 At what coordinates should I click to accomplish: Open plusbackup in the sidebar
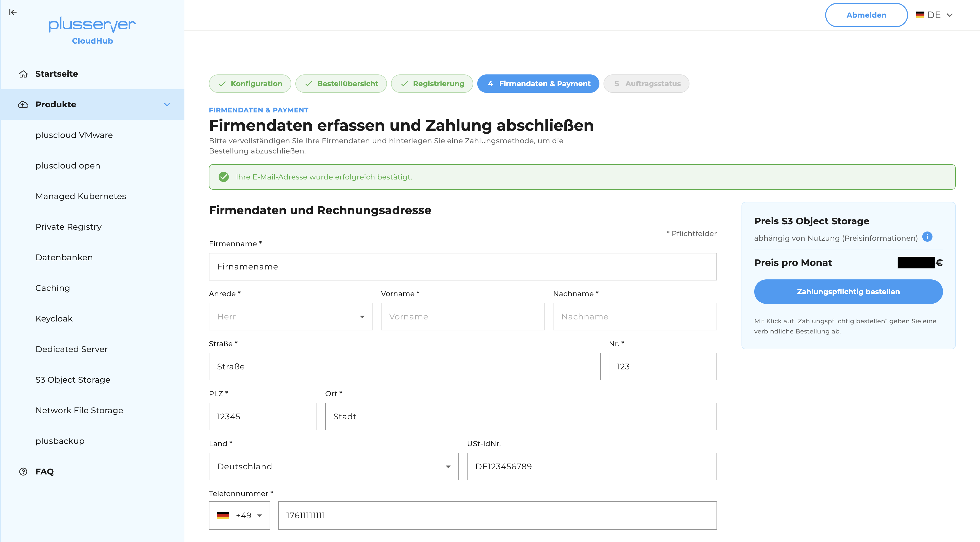(60, 441)
